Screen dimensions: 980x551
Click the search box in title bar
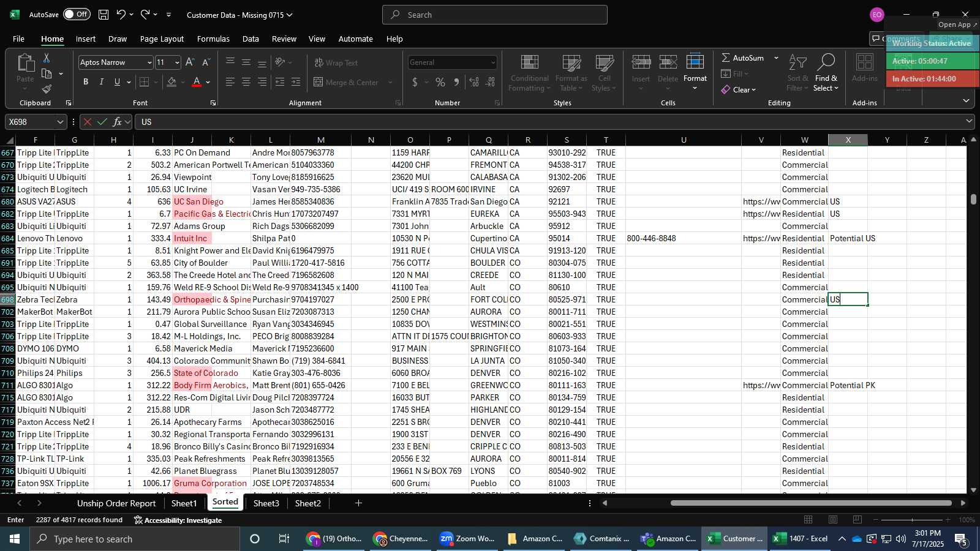[x=495, y=15]
